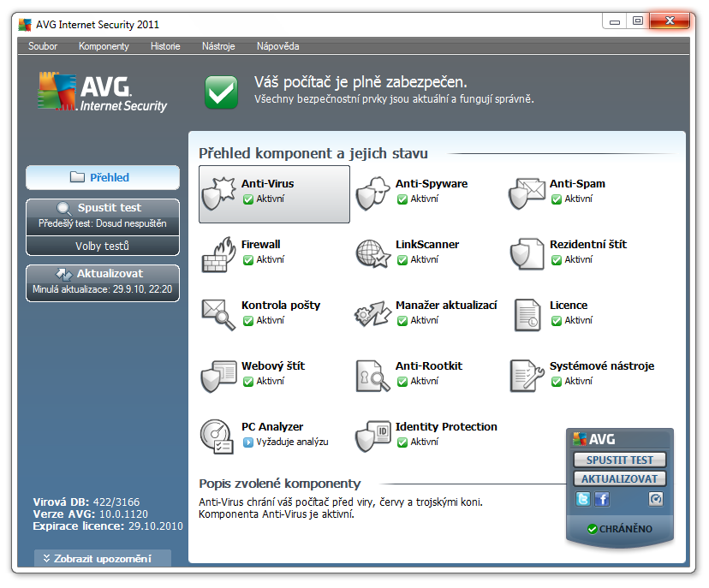The height and width of the screenshot is (588, 709).
Task: Click the Twitter icon in AVG gadget
Action: 583,499
